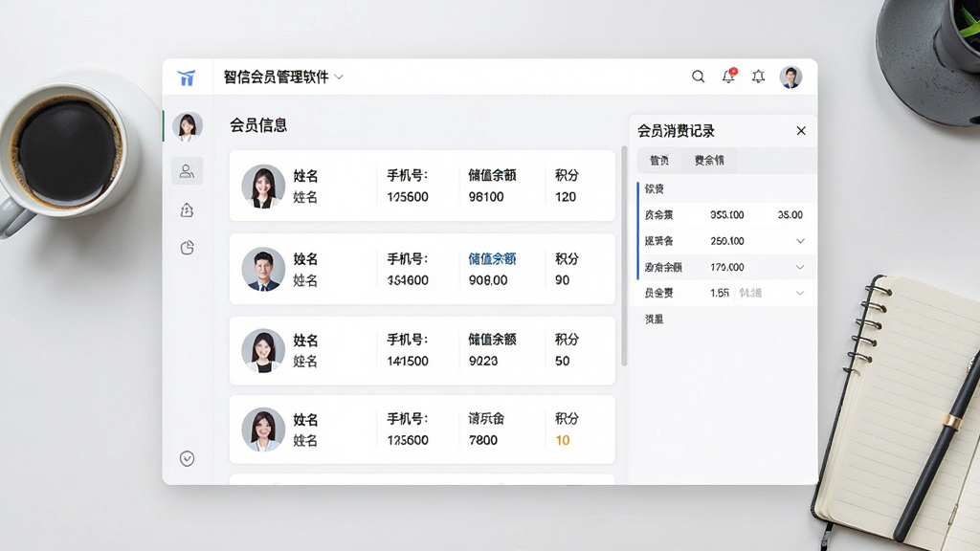Viewport: 980px width, 551px height.
Task: Switch to first tab in 会员消费记录 panel
Action: (659, 161)
